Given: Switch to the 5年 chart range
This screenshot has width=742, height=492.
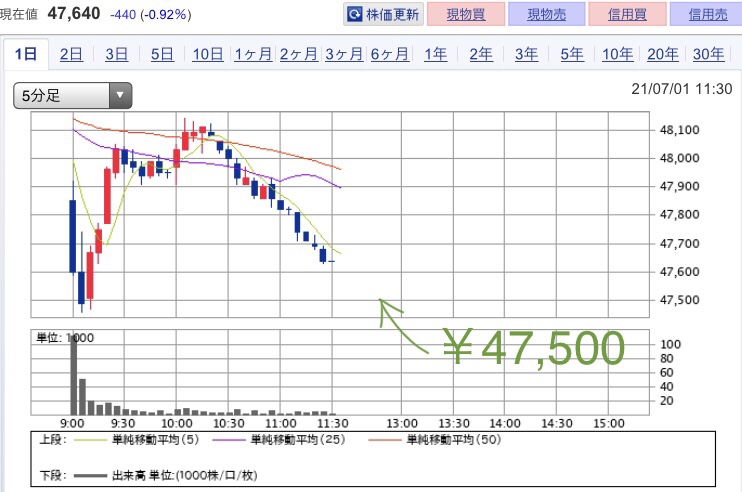Looking at the screenshot, I should tap(572, 54).
